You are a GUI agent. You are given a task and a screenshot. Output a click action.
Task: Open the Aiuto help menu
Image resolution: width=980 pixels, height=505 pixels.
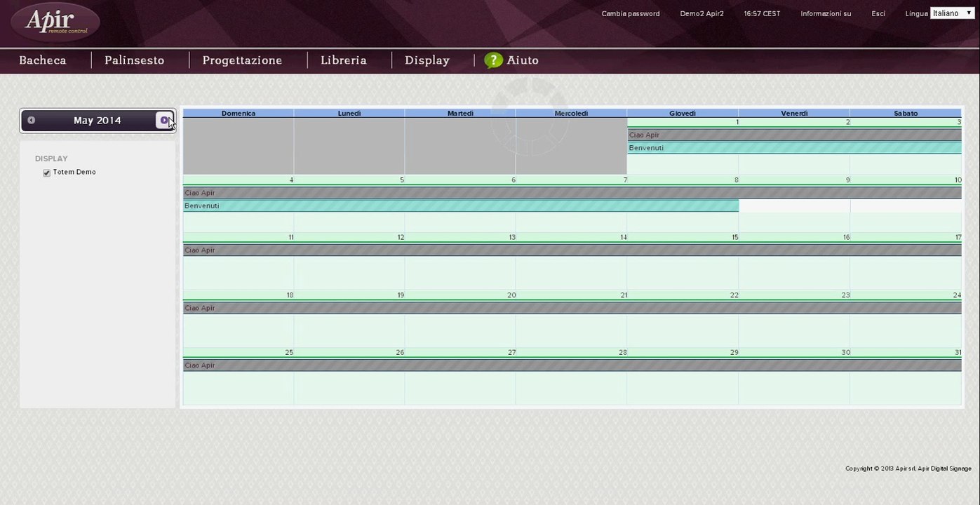523,60
